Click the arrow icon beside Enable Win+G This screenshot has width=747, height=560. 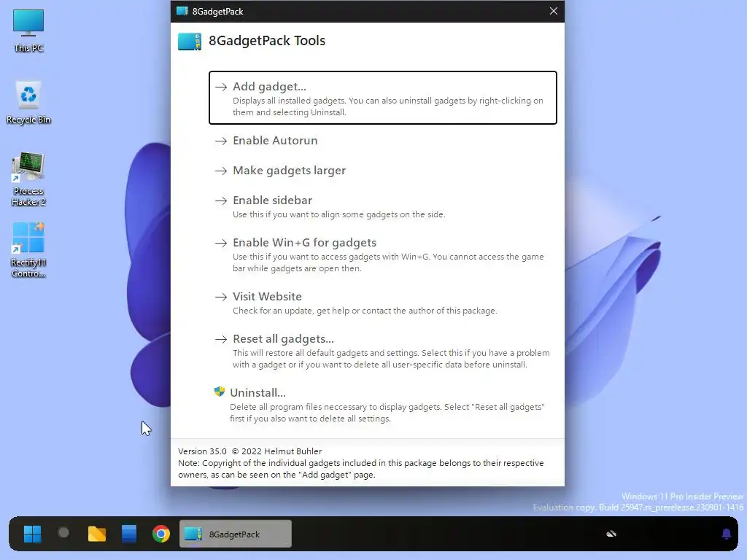[x=220, y=244]
